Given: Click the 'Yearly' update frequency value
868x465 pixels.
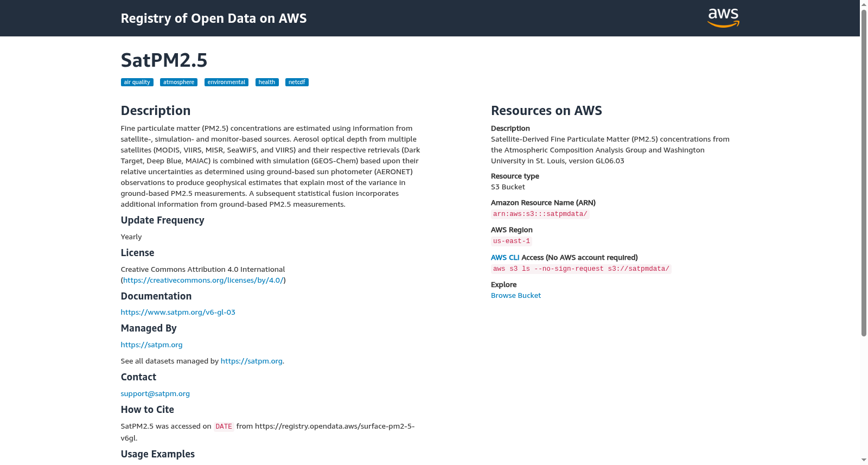Looking at the screenshot, I should pos(131,237).
